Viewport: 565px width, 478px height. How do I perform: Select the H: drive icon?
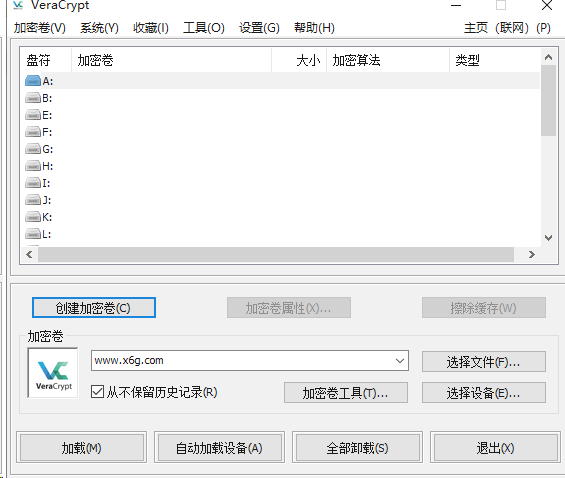[33, 166]
